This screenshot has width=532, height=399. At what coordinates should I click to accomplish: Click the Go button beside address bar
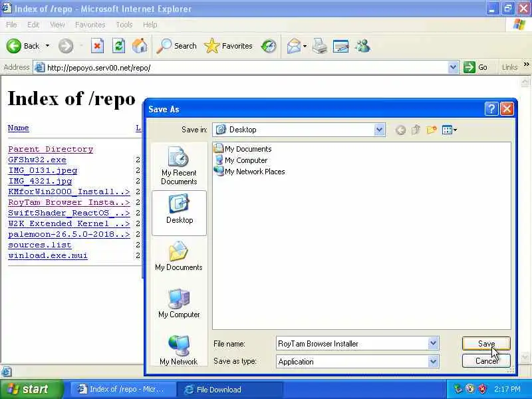475,68
